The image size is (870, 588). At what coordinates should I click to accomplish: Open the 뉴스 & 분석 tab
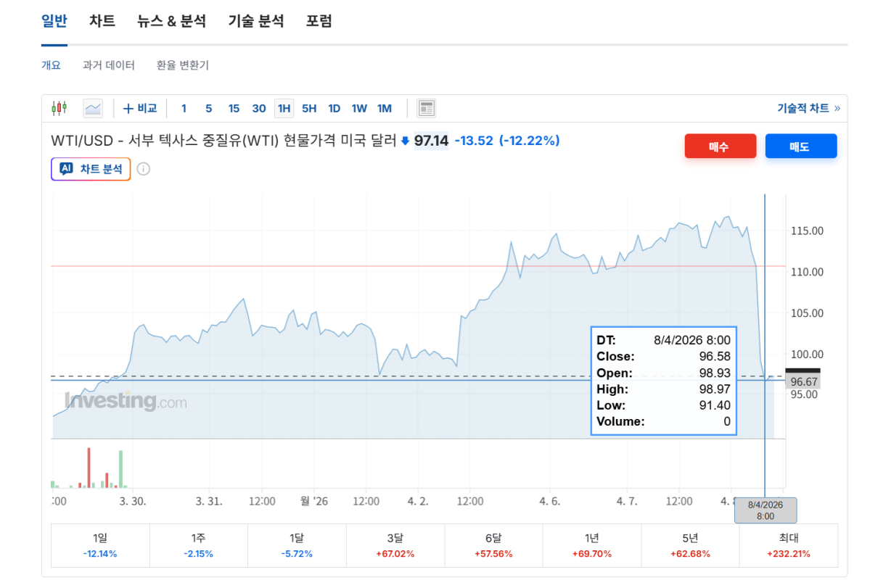pos(173,21)
